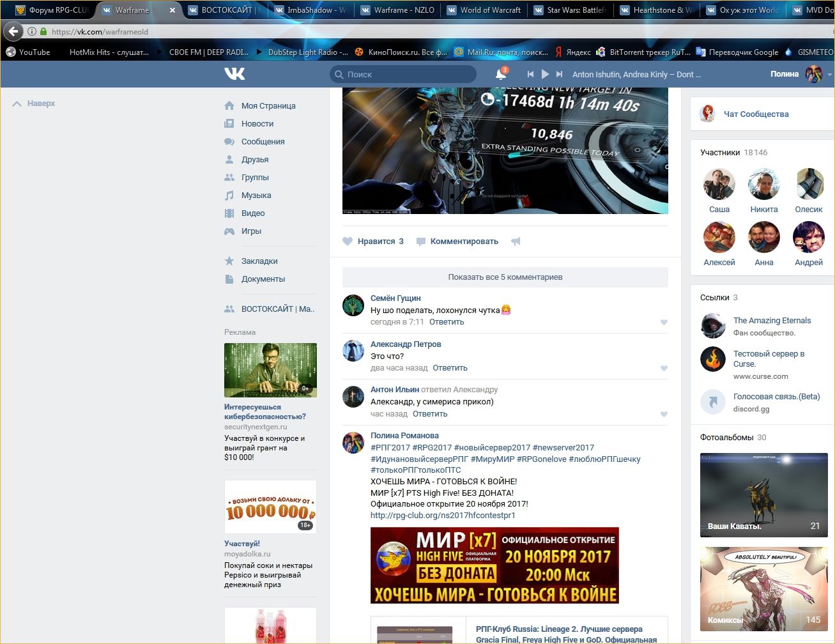Open Чат Сообщества
Screen dimensions: 835x644
click(756, 114)
